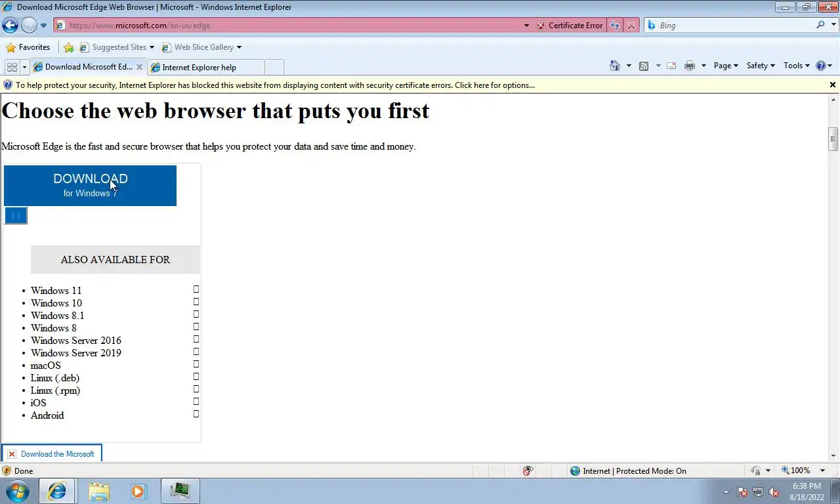Click the Add to Favorites Bar icon
Screen dimensions: 840x504
coord(69,47)
